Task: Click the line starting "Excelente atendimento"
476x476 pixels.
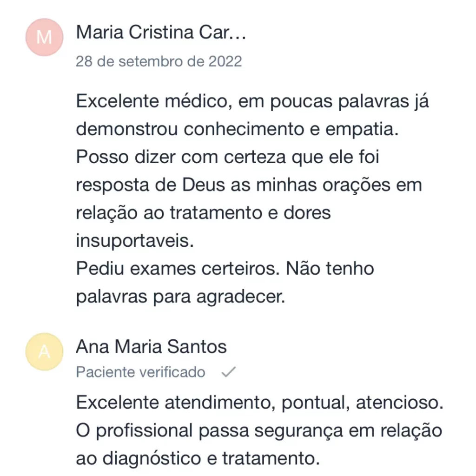Action: pyautogui.click(x=259, y=403)
